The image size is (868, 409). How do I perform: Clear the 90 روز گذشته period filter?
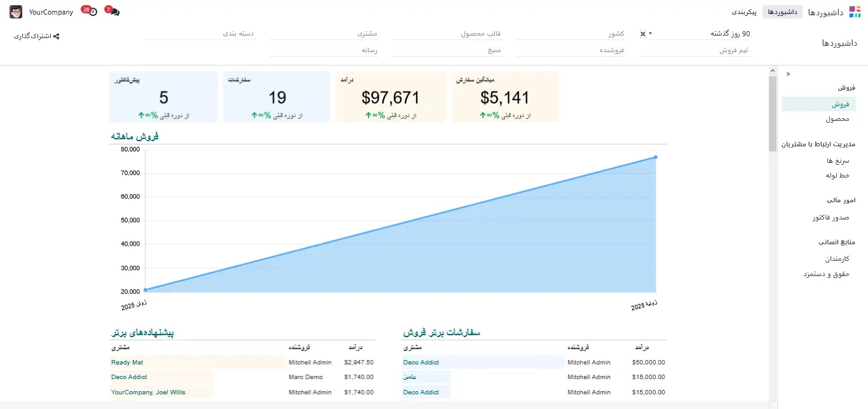click(x=642, y=34)
